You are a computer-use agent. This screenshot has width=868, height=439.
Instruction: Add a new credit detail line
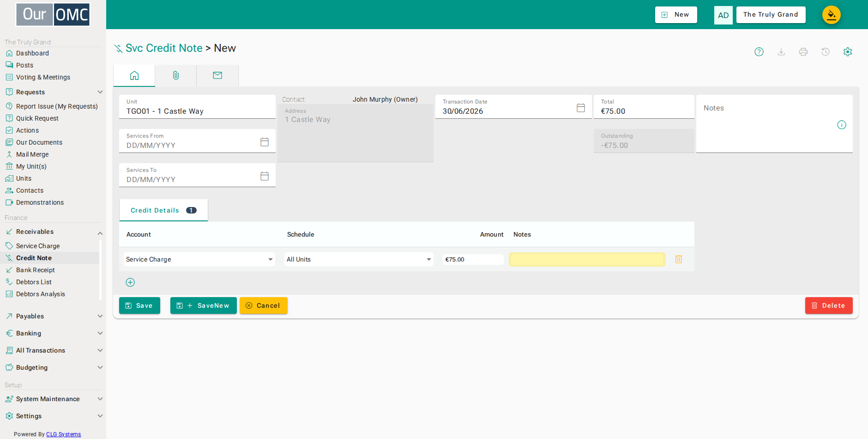(x=130, y=282)
